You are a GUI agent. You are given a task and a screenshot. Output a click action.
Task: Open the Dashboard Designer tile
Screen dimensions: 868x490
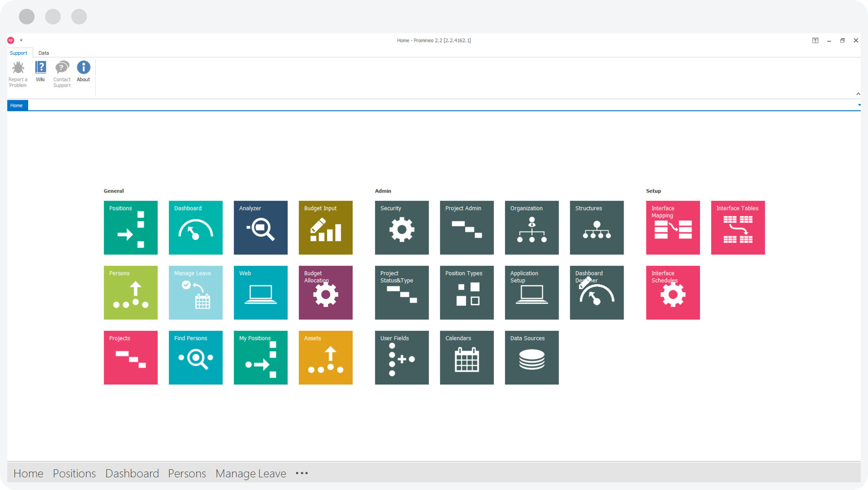597,293
